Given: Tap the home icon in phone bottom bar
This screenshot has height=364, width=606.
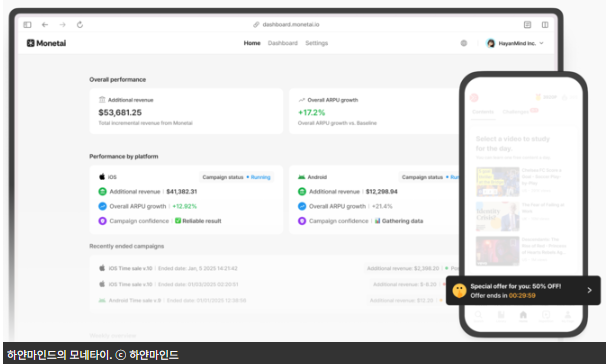Looking at the screenshot, I should 523,316.
